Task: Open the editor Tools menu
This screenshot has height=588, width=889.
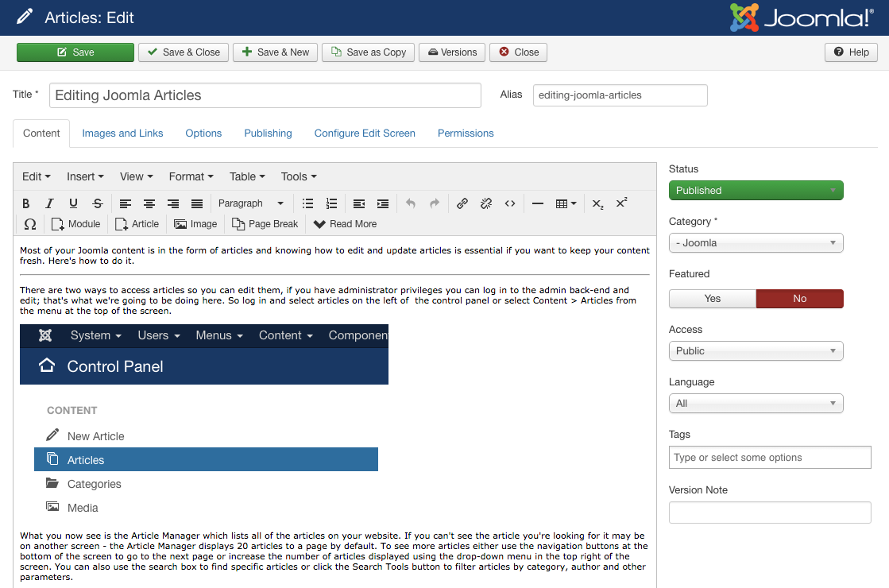Action: [x=299, y=176]
